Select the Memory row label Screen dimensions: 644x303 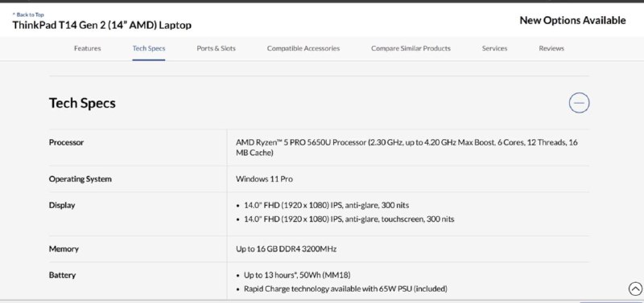64,249
